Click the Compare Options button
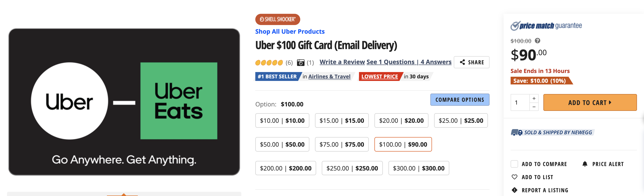The height and width of the screenshot is (196, 644). point(460,99)
